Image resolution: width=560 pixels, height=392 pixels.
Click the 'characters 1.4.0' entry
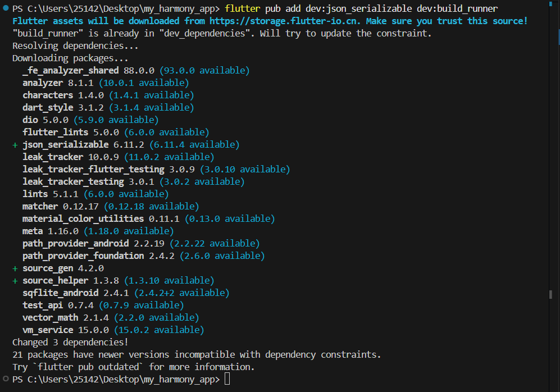[x=63, y=95]
